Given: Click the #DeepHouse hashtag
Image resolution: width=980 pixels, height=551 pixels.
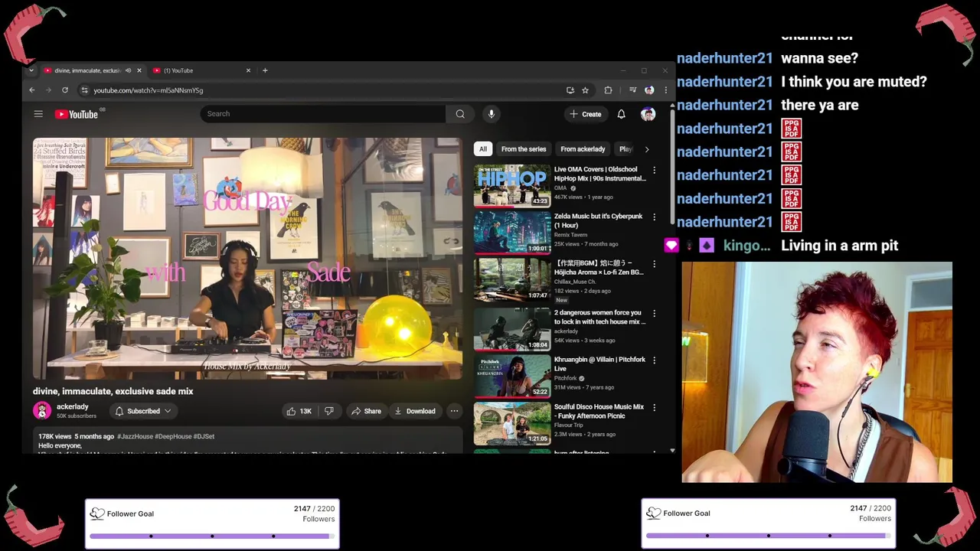Looking at the screenshot, I should pos(173,436).
